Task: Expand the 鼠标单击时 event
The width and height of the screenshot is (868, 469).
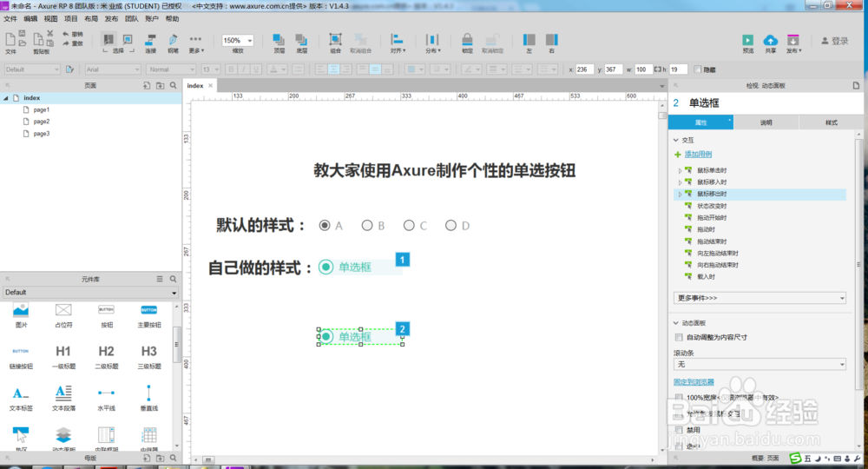Action: (x=681, y=170)
